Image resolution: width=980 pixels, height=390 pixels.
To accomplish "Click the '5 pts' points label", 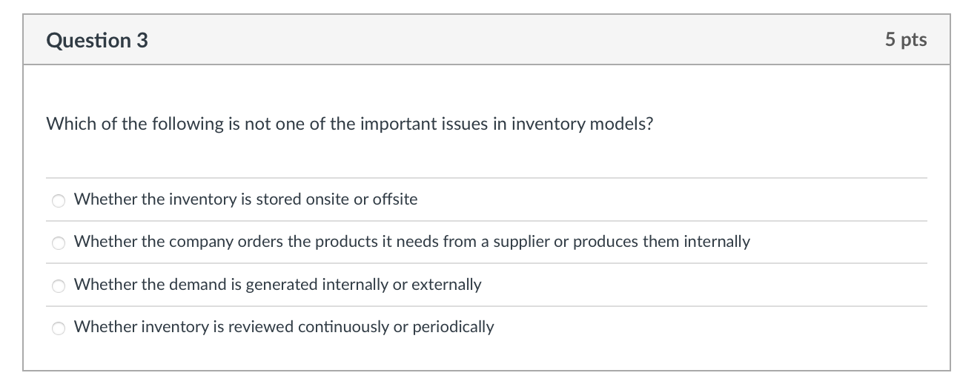I will (905, 39).
